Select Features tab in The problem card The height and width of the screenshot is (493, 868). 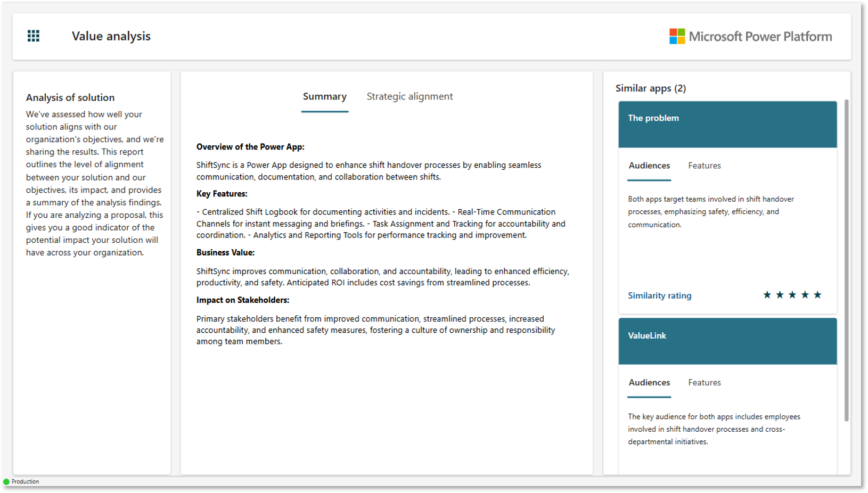704,166
